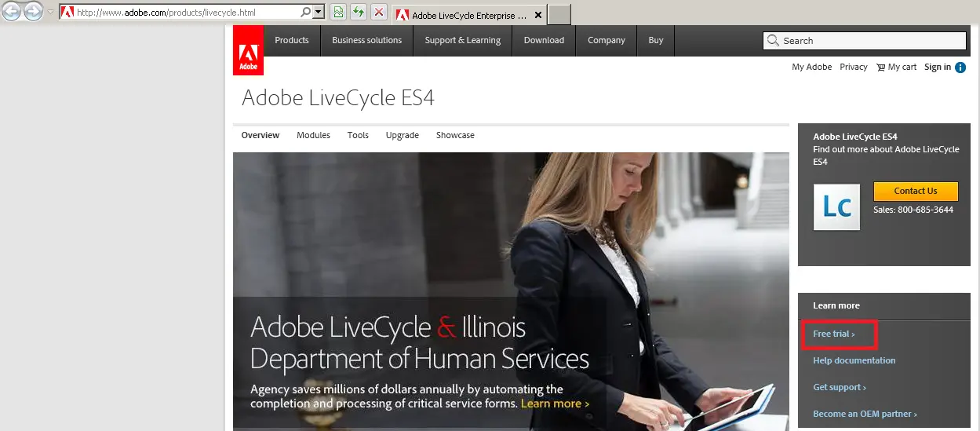
Task: Click the address bar search magnifier icon
Action: pos(306,13)
